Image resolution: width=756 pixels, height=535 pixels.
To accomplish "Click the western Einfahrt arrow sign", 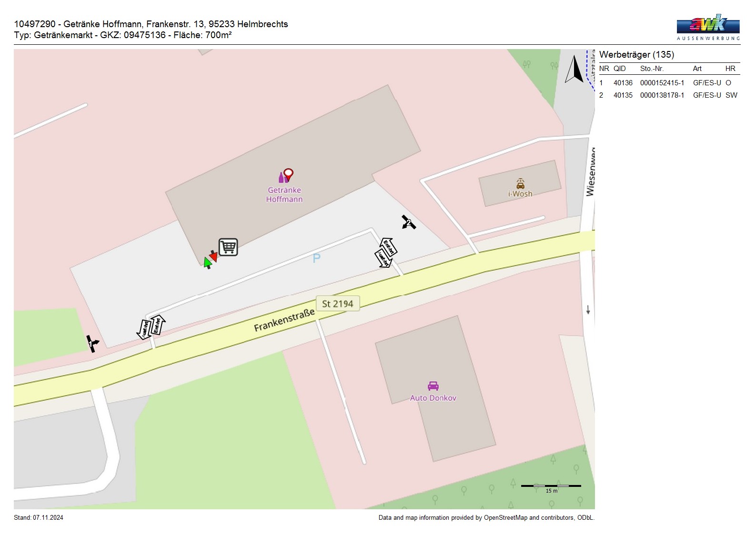I will (157, 325).
